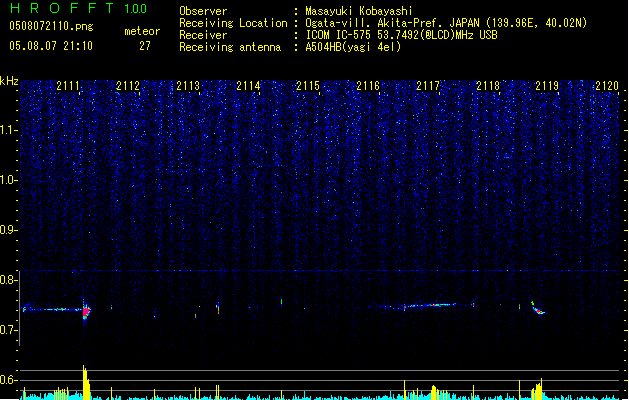Screen dimensions: 629x400
Task: Click the 0.6 kHz axis label
Action: 9,380
